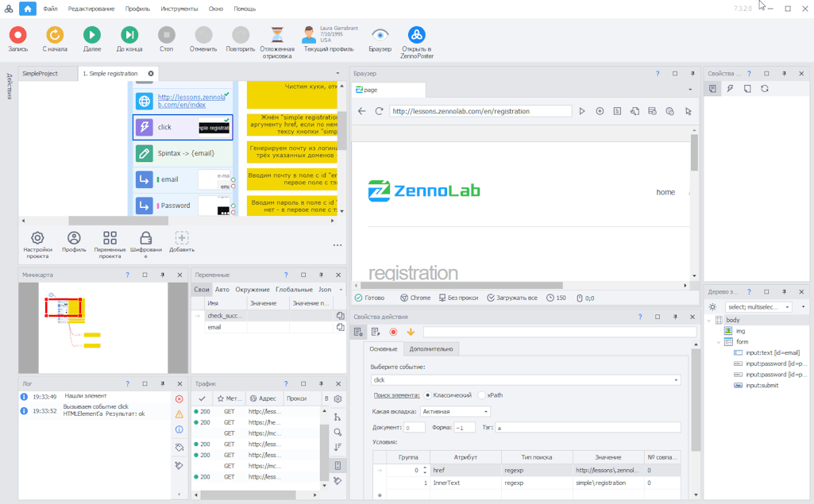Click the browser URL address field
814x504 pixels.
[x=480, y=111]
